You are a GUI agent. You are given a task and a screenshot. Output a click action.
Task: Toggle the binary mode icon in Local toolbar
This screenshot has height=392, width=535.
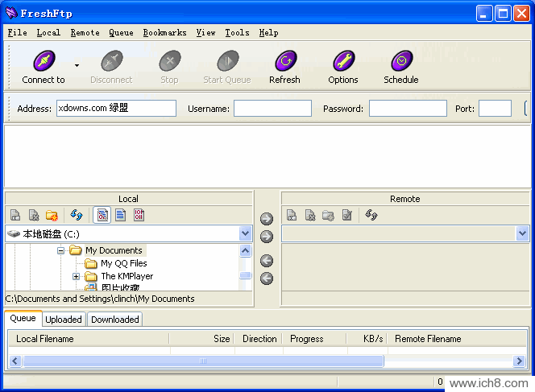(139, 215)
